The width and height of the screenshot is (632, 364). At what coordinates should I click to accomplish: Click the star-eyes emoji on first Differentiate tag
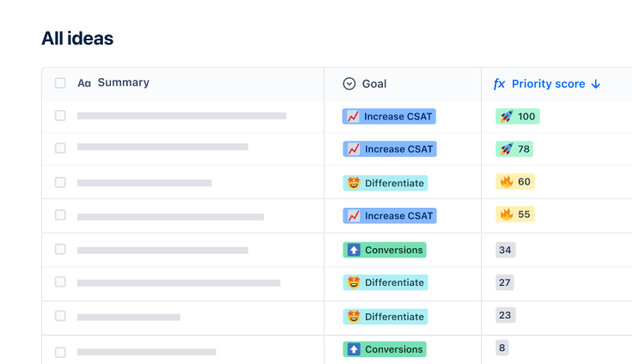point(353,183)
